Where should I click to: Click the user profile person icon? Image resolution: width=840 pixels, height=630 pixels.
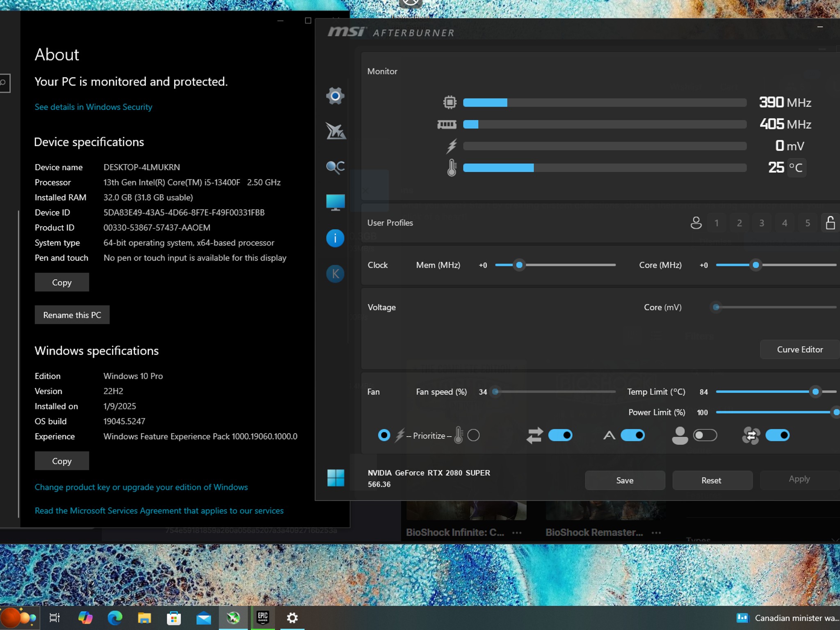696,223
